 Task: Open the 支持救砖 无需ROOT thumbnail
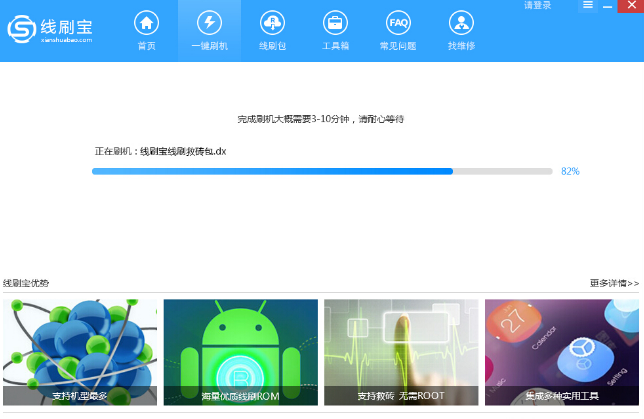pos(401,352)
